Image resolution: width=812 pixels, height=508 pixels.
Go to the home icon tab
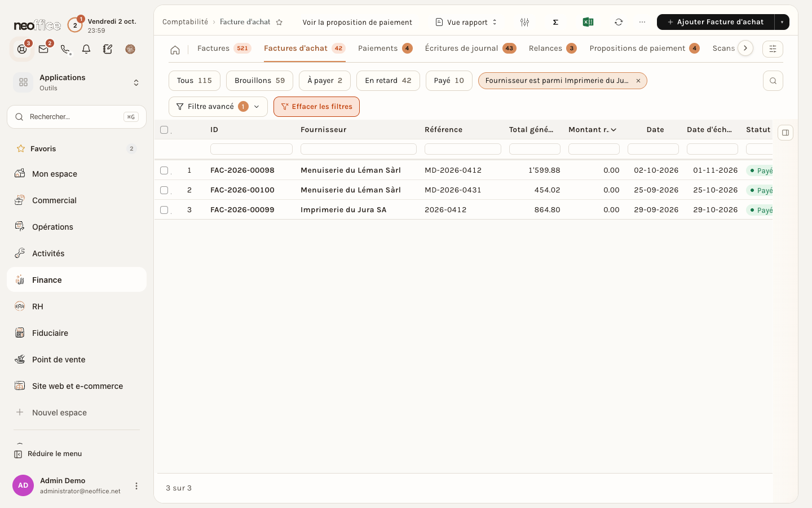175,50
